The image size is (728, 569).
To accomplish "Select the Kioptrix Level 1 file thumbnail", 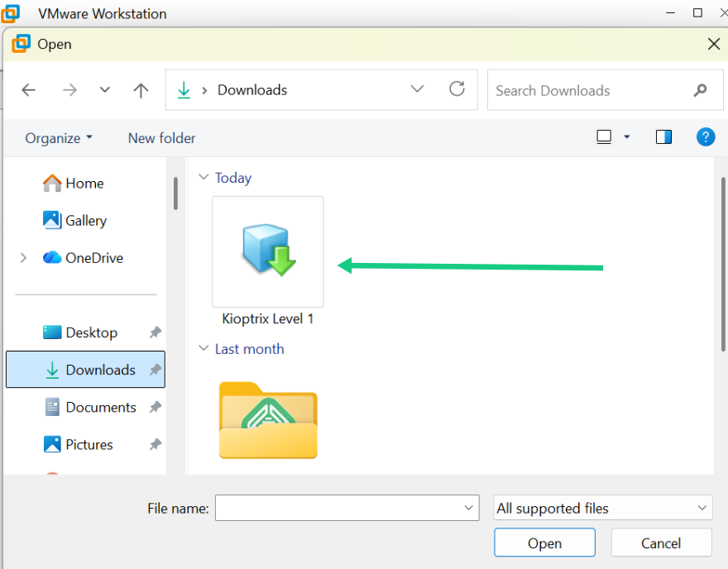I will pos(268,251).
